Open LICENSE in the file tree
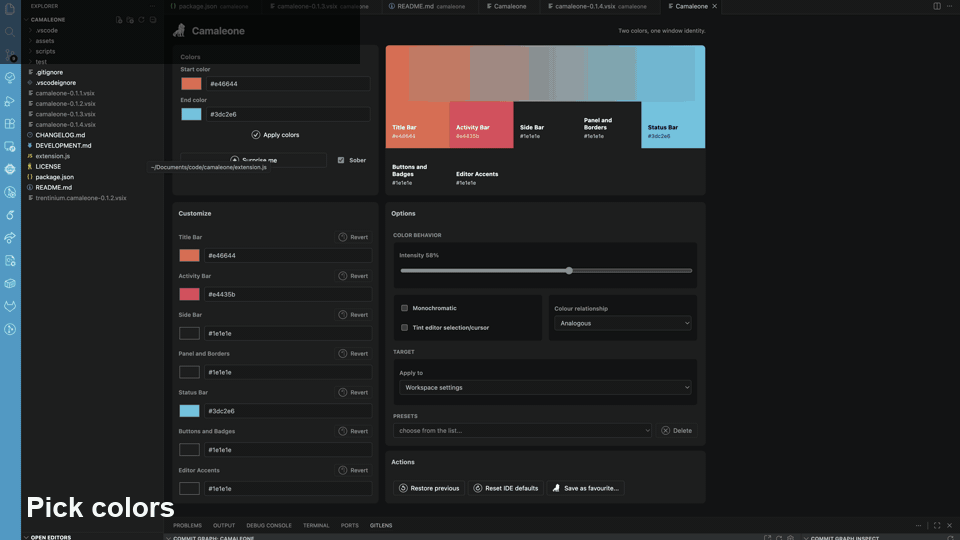Screen dimensions: 960x540 [48, 167]
